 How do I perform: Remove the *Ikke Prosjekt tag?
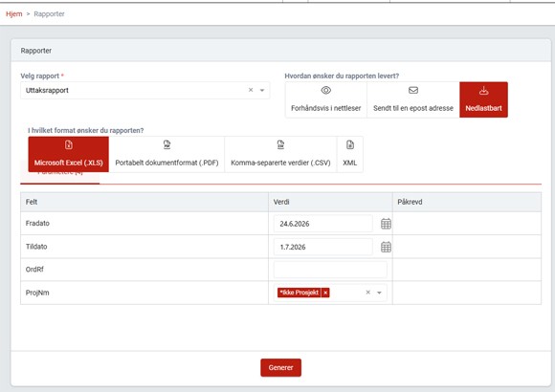[325, 293]
